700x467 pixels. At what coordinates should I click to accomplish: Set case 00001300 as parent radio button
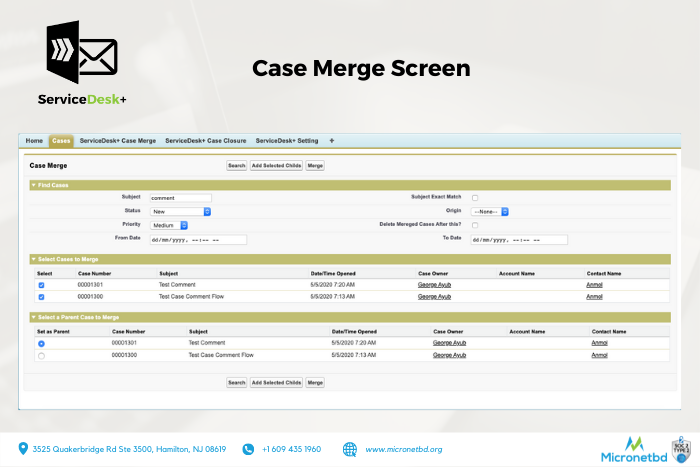(x=41, y=355)
